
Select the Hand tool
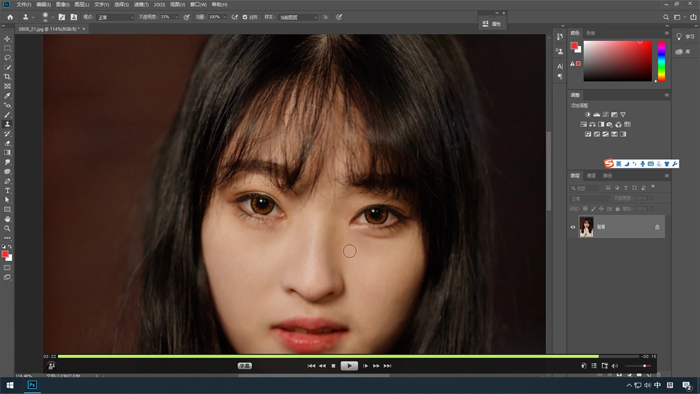[7, 219]
